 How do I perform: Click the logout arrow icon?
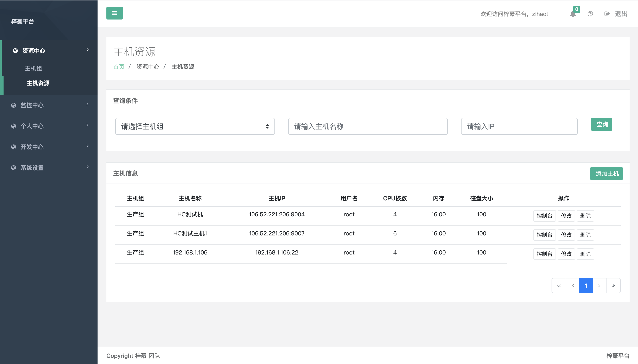click(607, 14)
